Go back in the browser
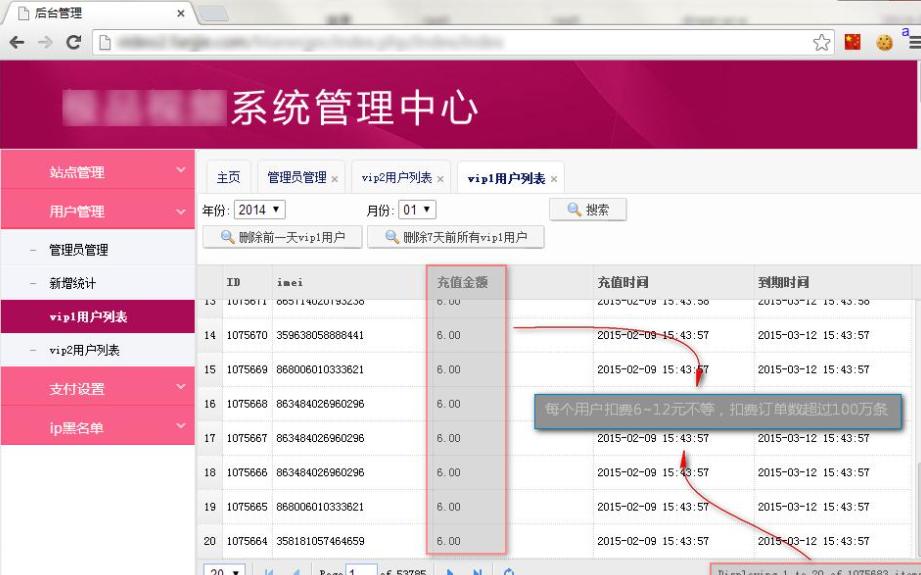The image size is (921, 575). click(x=16, y=42)
